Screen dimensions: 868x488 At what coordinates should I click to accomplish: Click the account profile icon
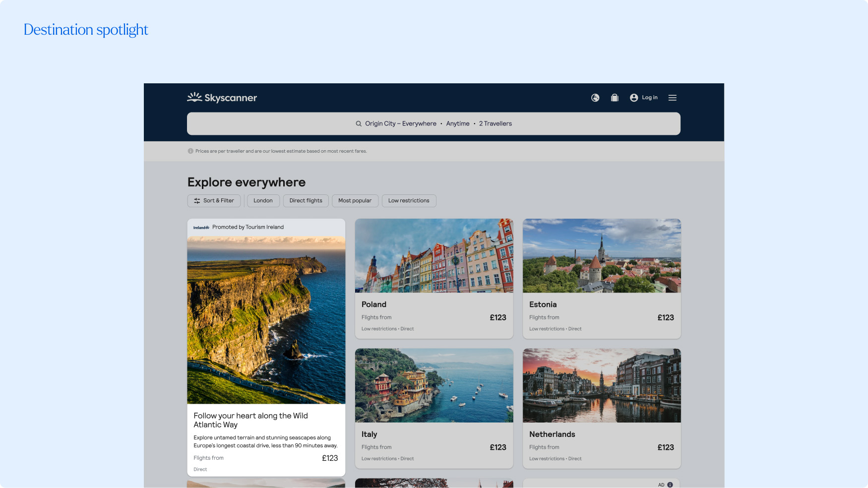point(633,98)
